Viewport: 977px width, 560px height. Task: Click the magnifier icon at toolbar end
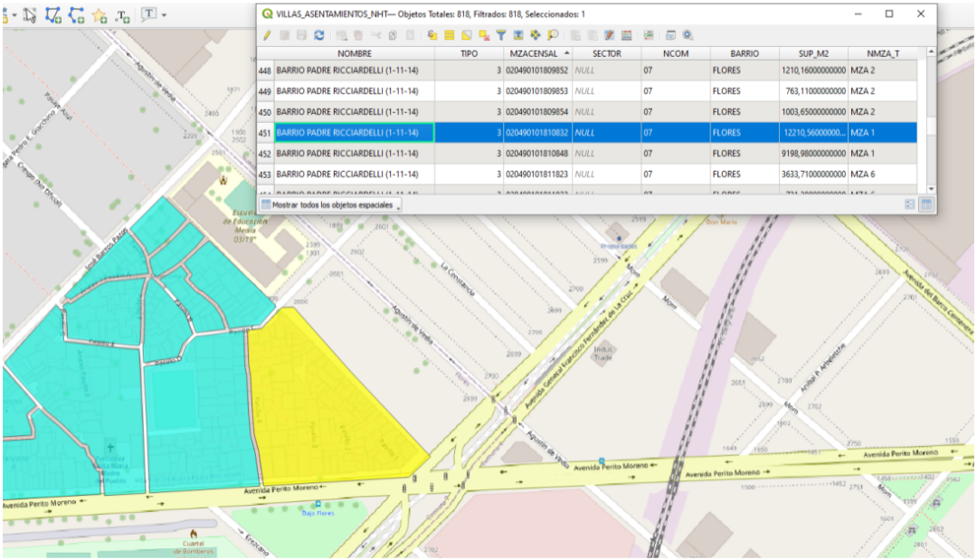point(688,35)
